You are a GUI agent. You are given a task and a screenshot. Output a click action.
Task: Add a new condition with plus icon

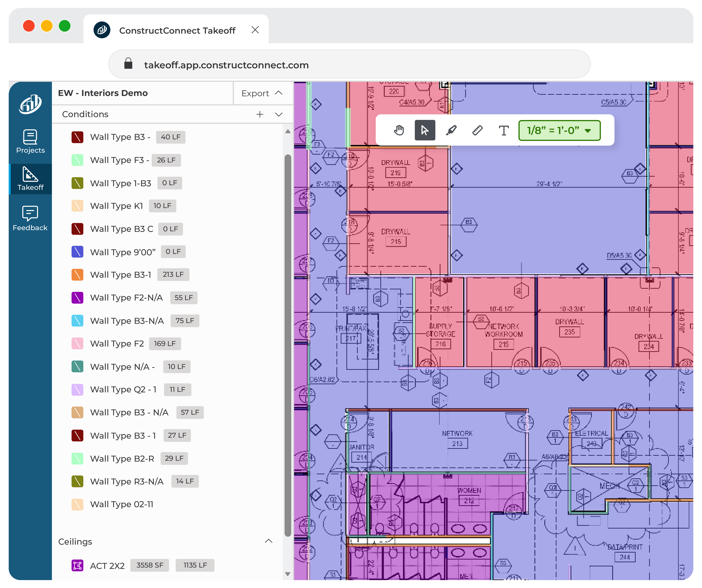(260, 114)
